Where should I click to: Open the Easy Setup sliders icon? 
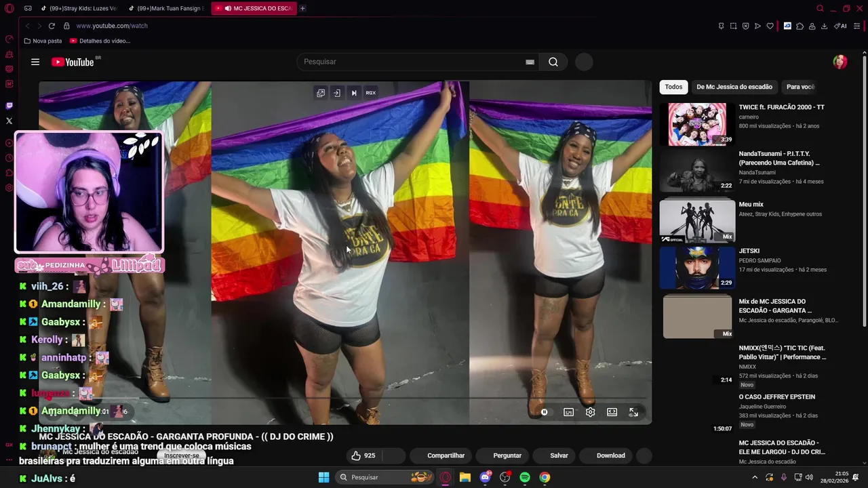tap(858, 26)
